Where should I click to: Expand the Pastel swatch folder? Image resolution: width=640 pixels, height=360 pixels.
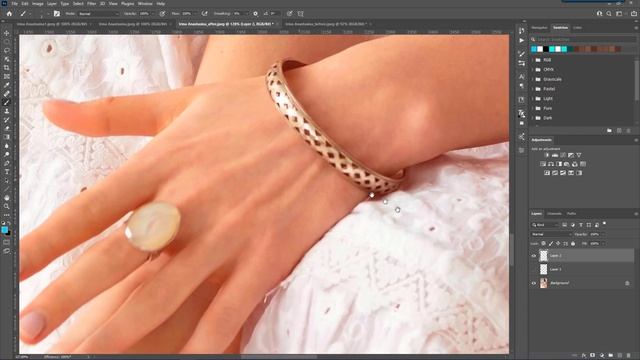[532, 89]
